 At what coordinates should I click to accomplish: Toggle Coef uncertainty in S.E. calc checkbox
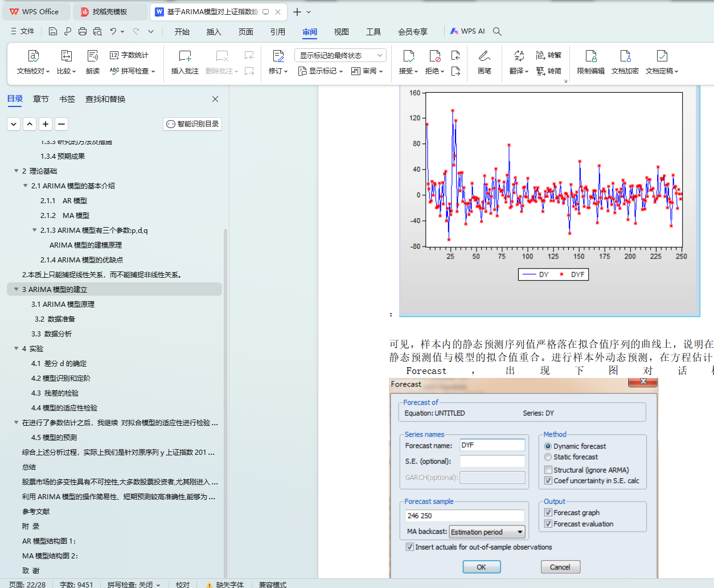coord(548,480)
